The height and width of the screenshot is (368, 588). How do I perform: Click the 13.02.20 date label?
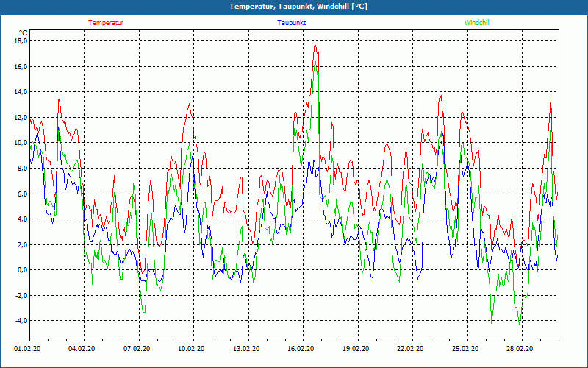pyautogui.click(x=246, y=349)
